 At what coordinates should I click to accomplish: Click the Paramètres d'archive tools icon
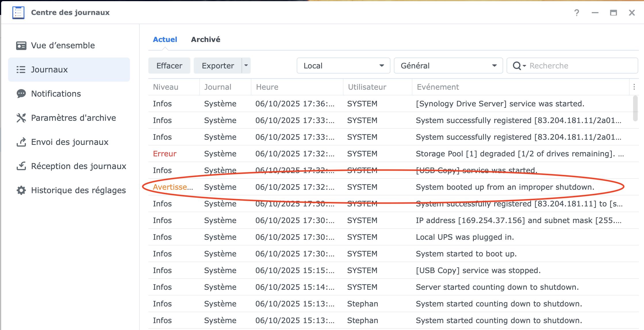pos(21,118)
